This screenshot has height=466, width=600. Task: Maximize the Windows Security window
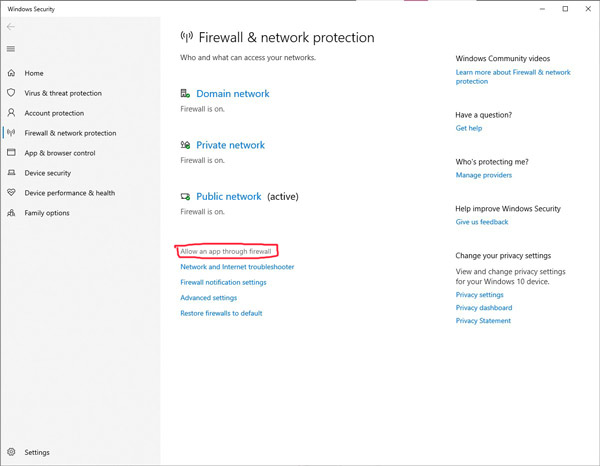tap(565, 9)
